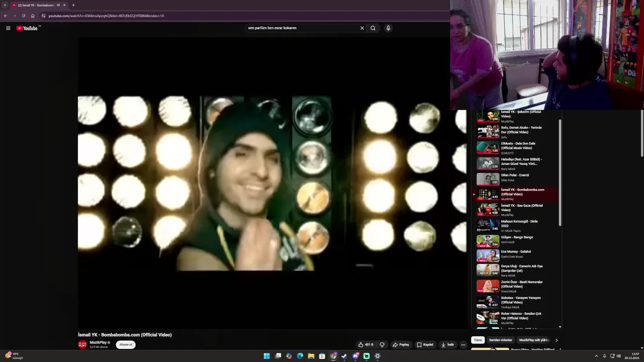Mute the tab via the speaker icon

click(x=58, y=5)
